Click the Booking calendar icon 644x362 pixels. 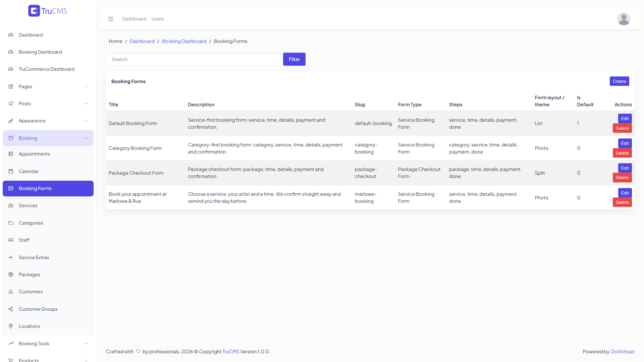[x=11, y=138]
